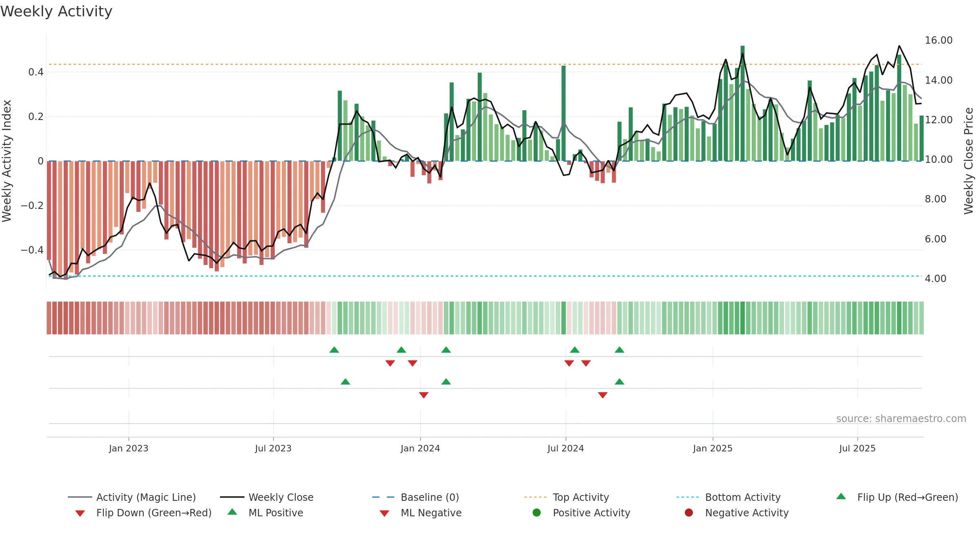Click the orange dotted Top Activity line

[x=485, y=64]
